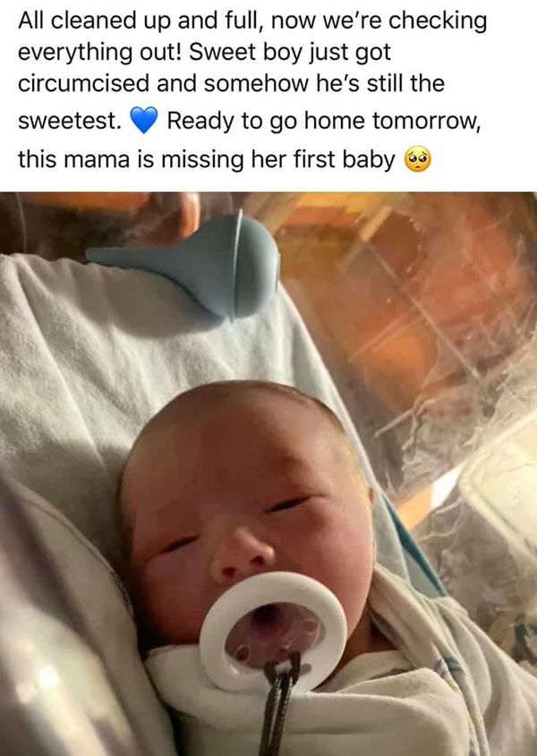The width and height of the screenshot is (537, 756).
Task: Click the word "circumcised" in the post
Action: [83, 83]
